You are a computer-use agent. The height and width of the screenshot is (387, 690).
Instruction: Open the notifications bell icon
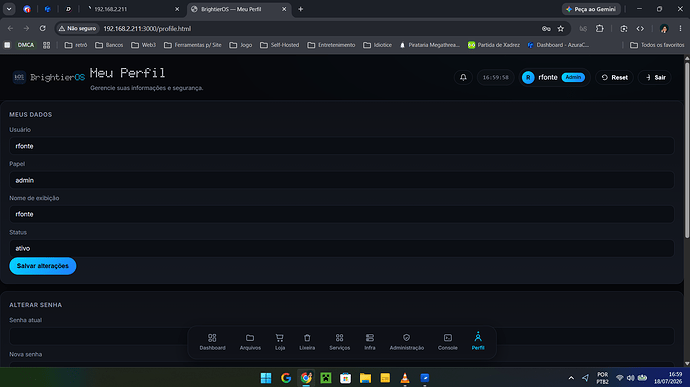(x=463, y=77)
